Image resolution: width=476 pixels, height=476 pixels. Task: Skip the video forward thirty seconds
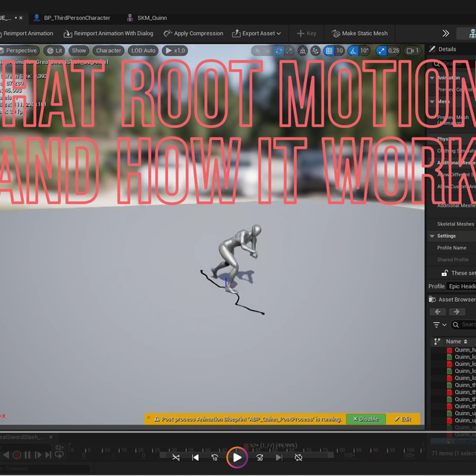point(260,457)
